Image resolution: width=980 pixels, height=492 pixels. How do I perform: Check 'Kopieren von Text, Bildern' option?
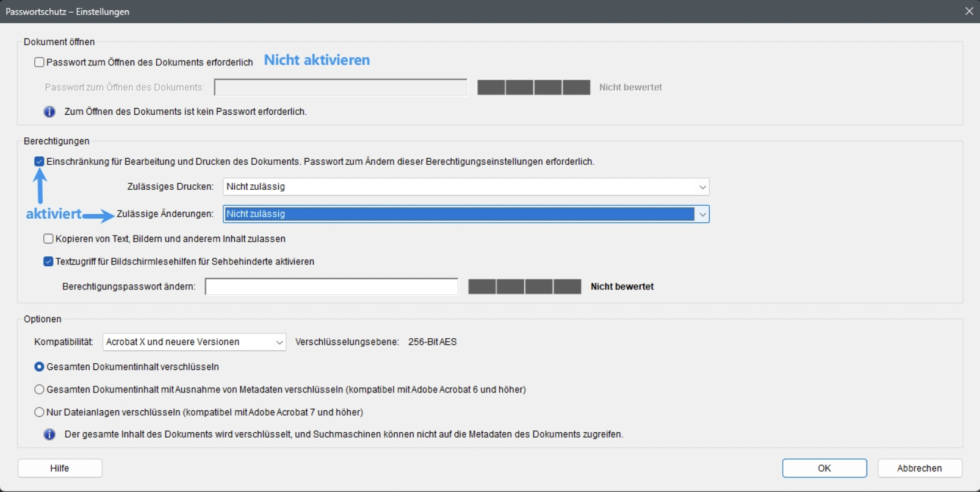[48, 239]
